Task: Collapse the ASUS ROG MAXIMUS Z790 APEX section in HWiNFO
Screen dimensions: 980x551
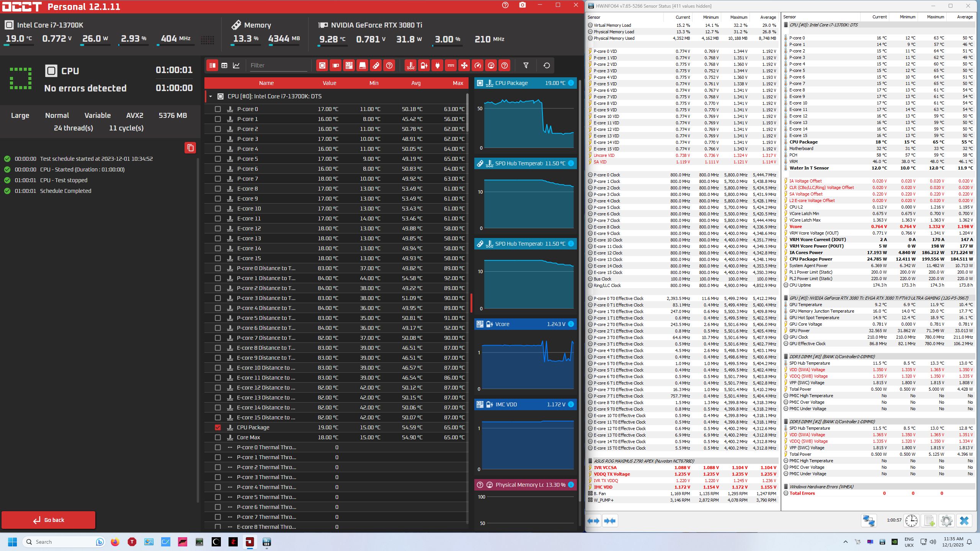Action: (590, 461)
